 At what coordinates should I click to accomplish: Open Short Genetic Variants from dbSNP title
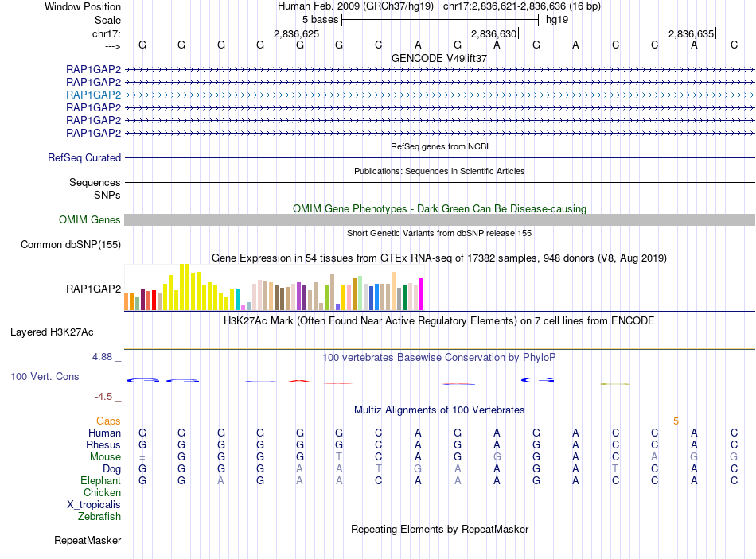439,233
